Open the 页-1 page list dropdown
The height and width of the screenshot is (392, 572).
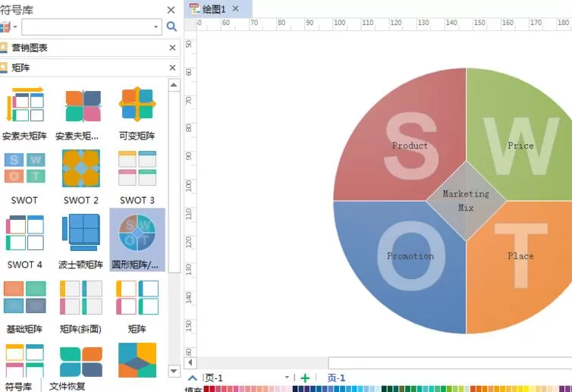(287, 378)
